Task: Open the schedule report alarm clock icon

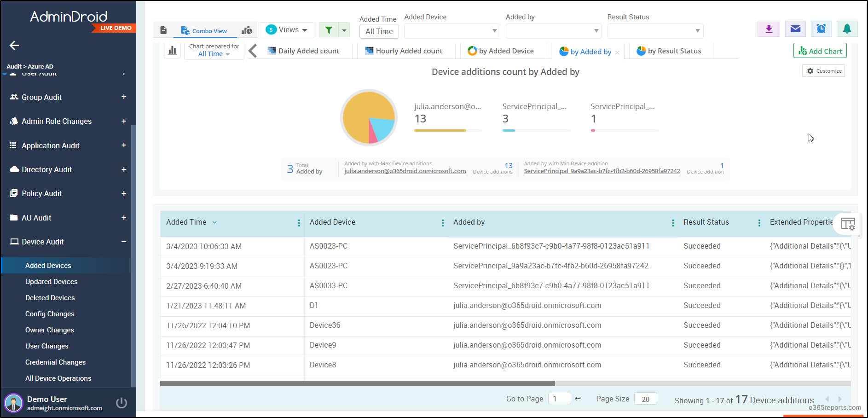Action: tap(821, 29)
